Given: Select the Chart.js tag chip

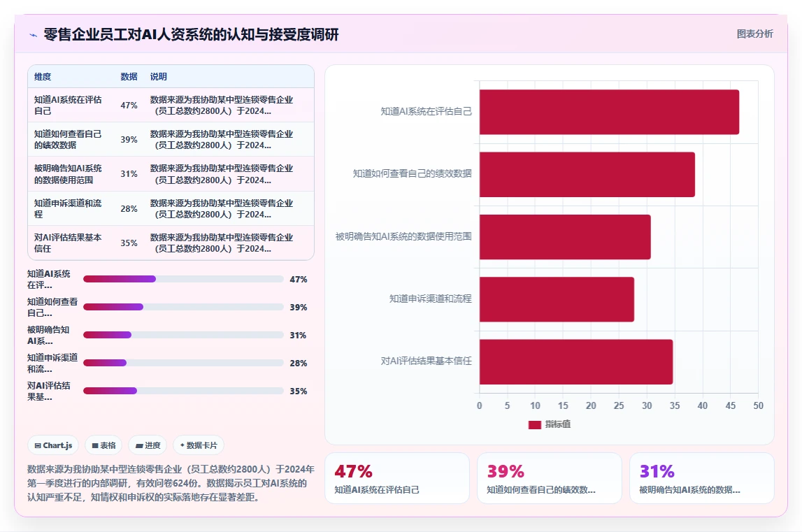Looking at the screenshot, I should (x=53, y=445).
